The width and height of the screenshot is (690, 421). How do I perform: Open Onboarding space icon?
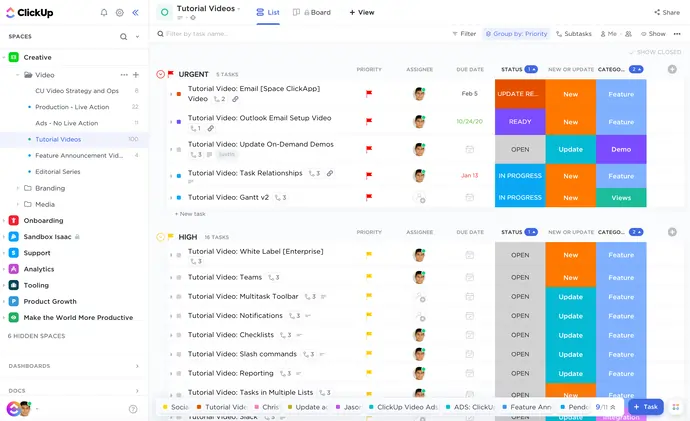click(14, 220)
